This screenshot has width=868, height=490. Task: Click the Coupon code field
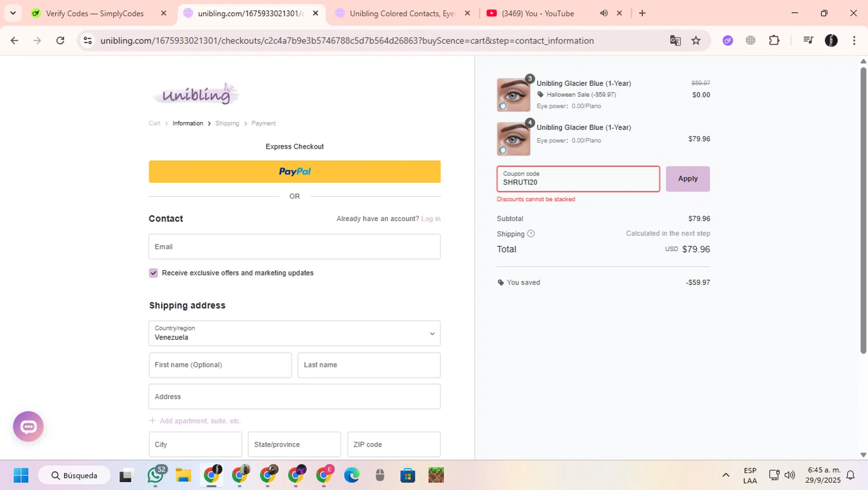(x=578, y=179)
